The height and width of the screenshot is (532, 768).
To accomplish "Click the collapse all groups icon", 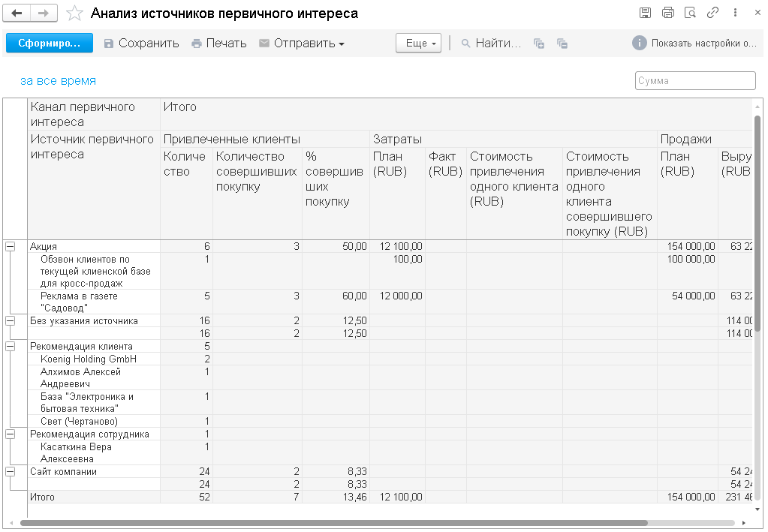I will point(562,44).
